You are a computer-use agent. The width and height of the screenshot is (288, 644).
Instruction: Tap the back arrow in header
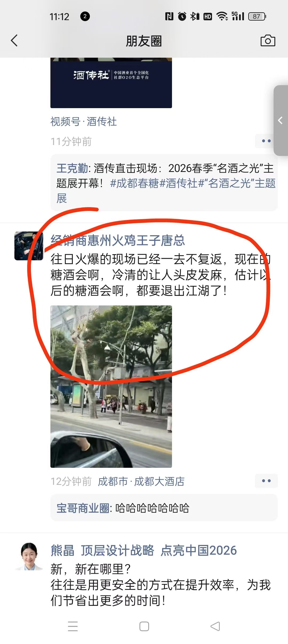[14, 41]
